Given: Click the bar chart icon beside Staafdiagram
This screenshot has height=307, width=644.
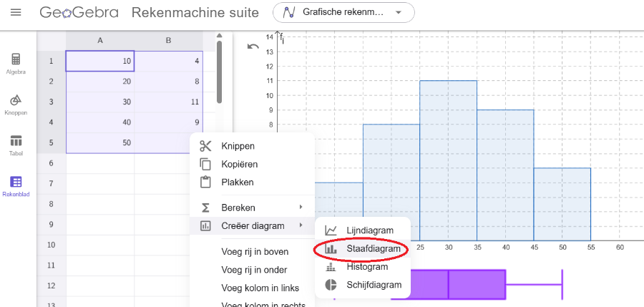Looking at the screenshot, I should pyautogui.click(x=331, y=248).
